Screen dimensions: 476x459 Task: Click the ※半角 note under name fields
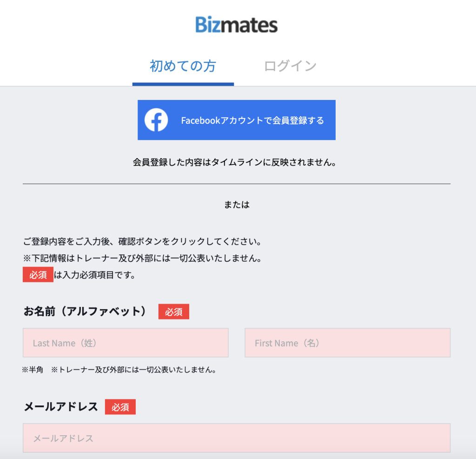point(119,370)
